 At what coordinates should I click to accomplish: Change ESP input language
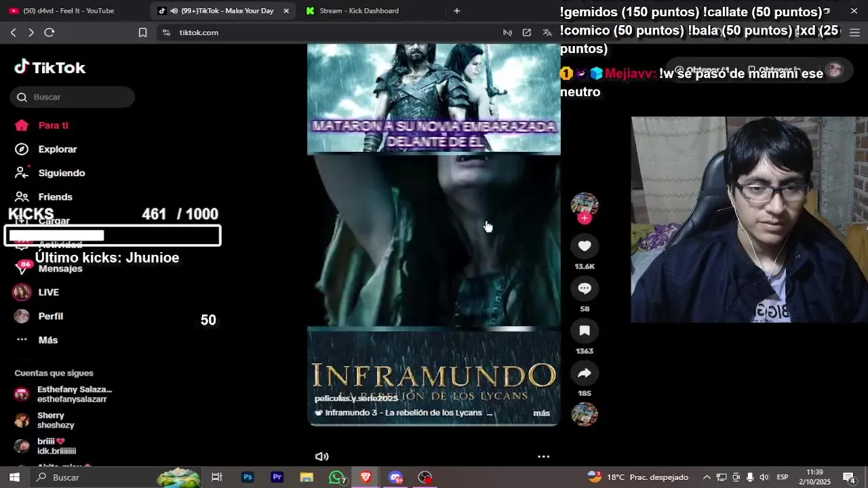pyautogui.click(x=783, y=477)
